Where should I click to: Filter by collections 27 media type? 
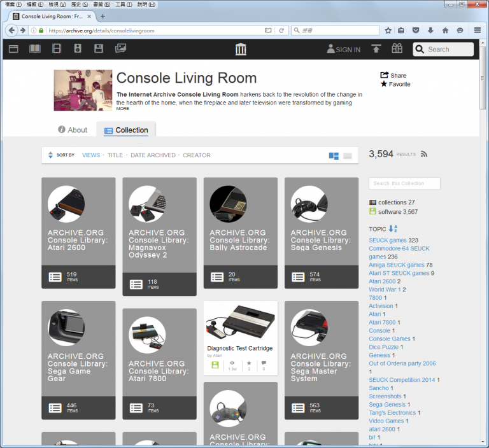tap(392, 202)
